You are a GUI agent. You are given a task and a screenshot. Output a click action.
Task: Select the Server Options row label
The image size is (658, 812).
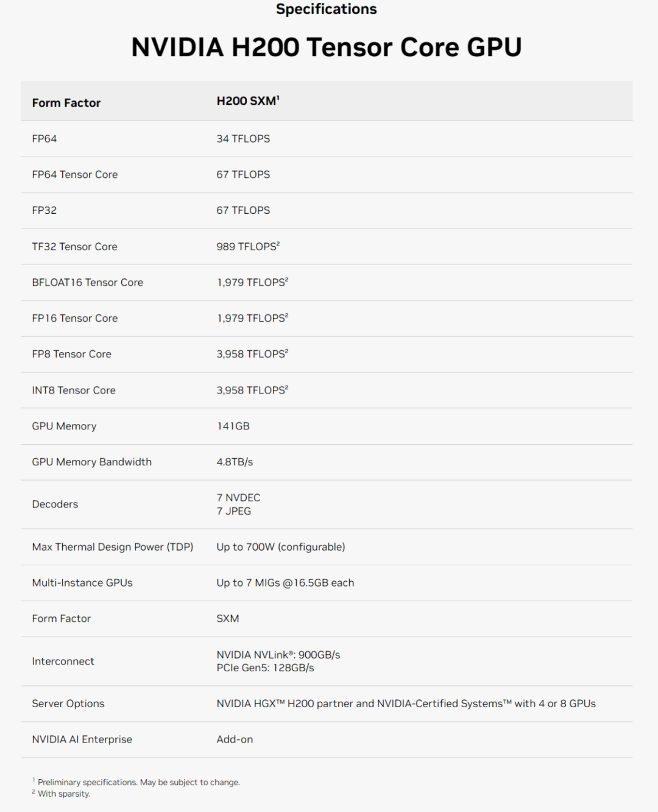pyautogui.click(x=68, y=704)
